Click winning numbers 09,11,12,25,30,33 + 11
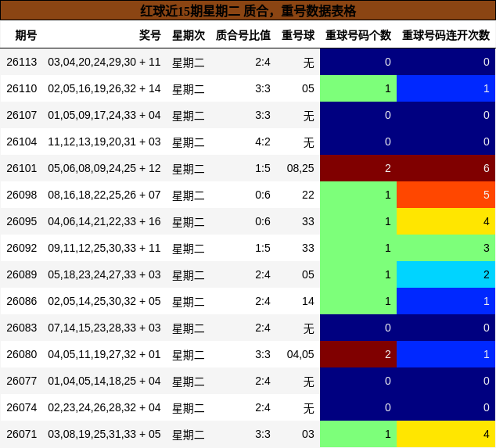The height and width of the screenshot is (448, 496). [x=104, y=248]
